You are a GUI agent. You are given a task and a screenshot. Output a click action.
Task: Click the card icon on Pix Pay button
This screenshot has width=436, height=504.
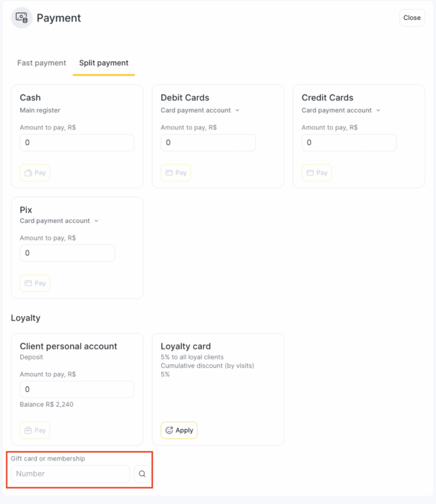[x=28, y=283]
